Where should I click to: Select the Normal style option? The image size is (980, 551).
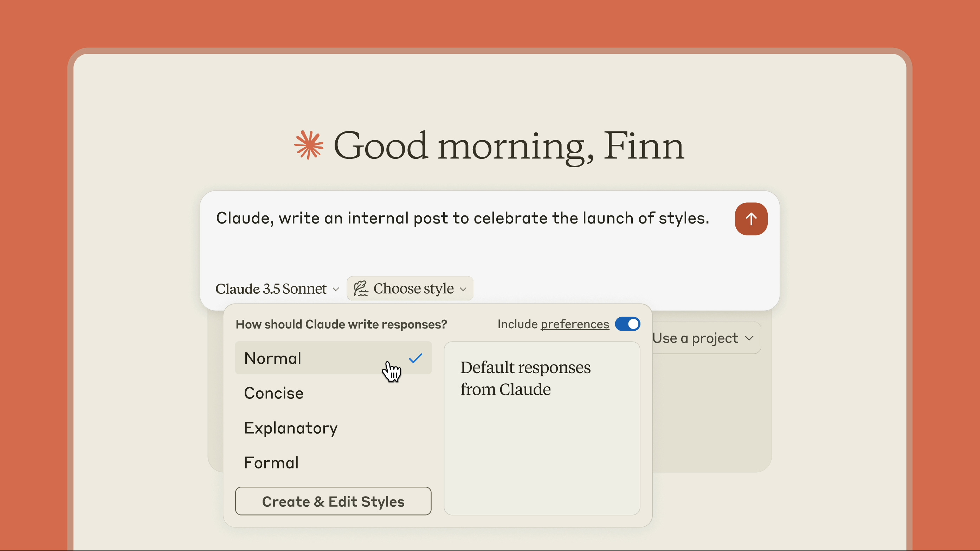coord(333,358)
